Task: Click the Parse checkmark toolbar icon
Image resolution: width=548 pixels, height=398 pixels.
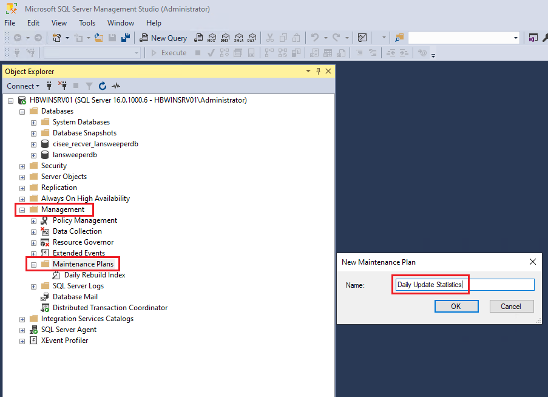Action: [211, 53]
